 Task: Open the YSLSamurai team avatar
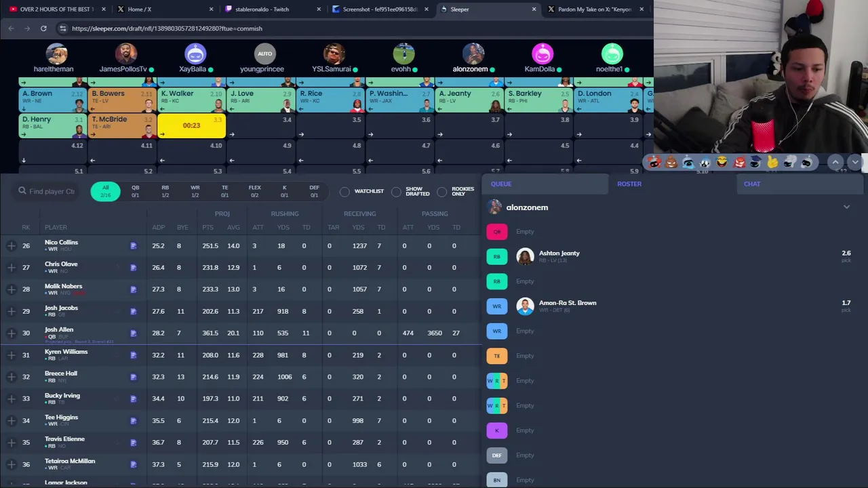333,54
